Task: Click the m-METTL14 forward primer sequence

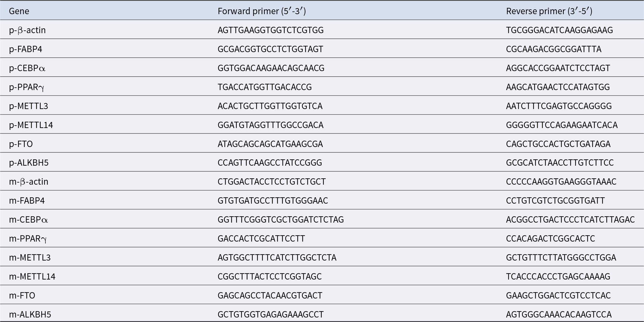Action: click(270, 277)
